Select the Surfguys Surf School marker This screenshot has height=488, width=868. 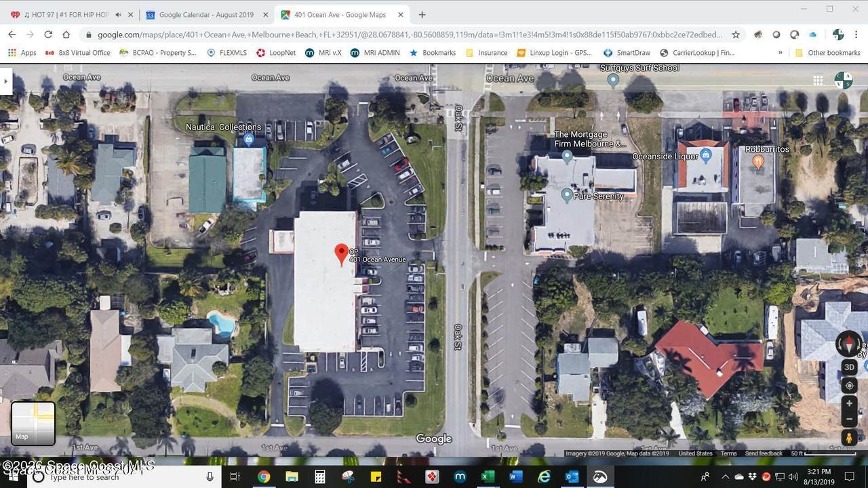[613, 80]
